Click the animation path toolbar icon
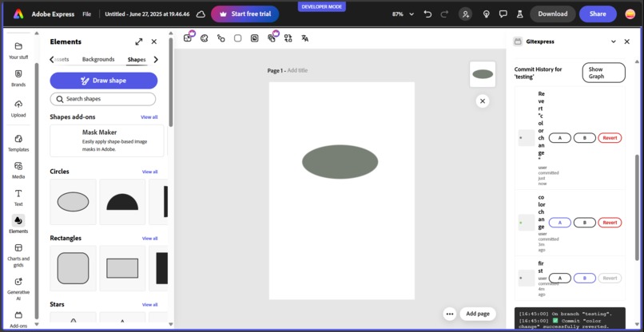644x332 pixels. pos(221,38)
